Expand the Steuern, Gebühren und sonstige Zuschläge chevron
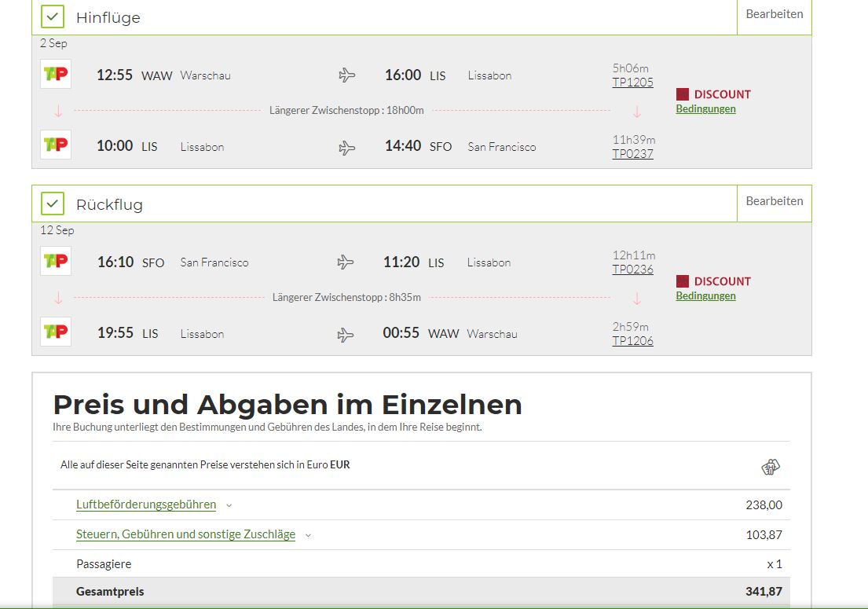Viewport: 868px width, 609px height. point(309,535)
